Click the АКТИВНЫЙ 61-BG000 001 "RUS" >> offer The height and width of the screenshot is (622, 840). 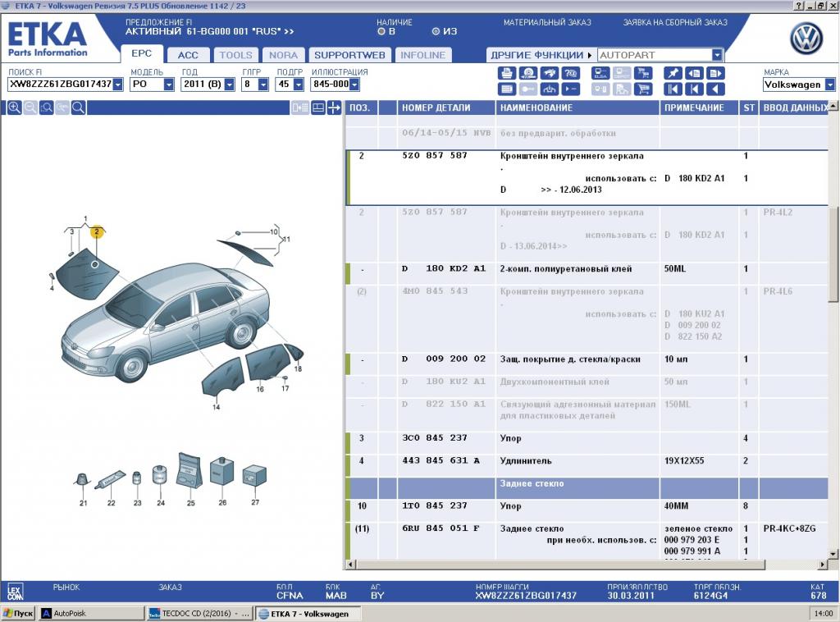point(209,32)
